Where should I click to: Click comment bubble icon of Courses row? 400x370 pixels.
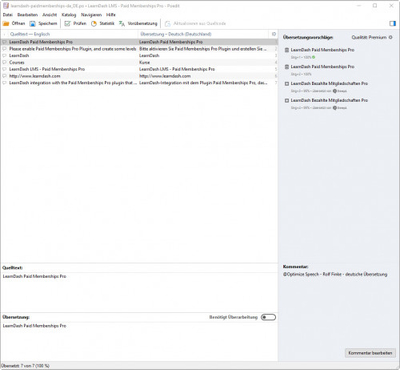(x=4, y=62)
